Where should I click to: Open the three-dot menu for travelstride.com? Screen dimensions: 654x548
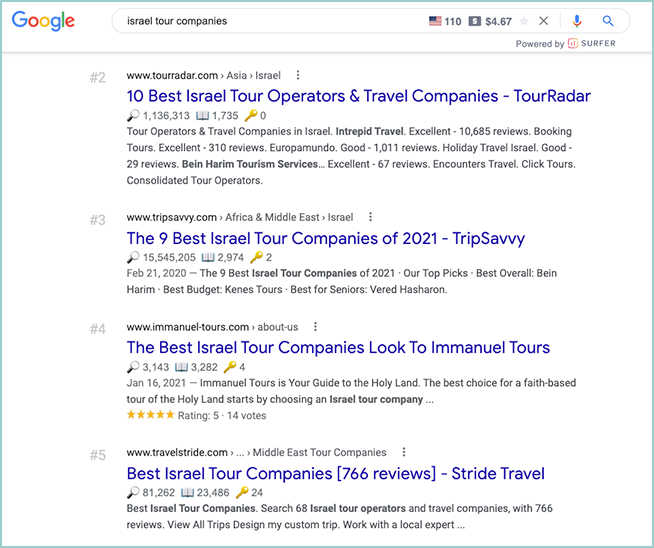[404, 452]
